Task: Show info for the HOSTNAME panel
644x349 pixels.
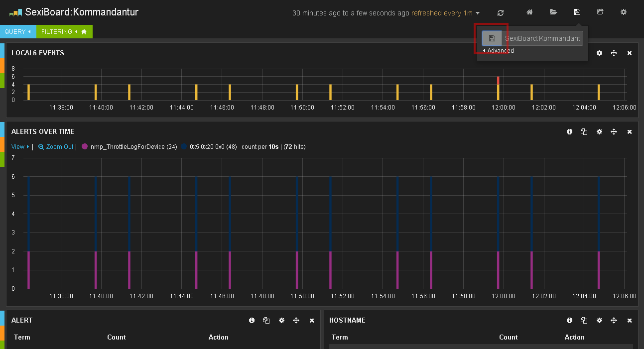Action: (x=569, y=321)
